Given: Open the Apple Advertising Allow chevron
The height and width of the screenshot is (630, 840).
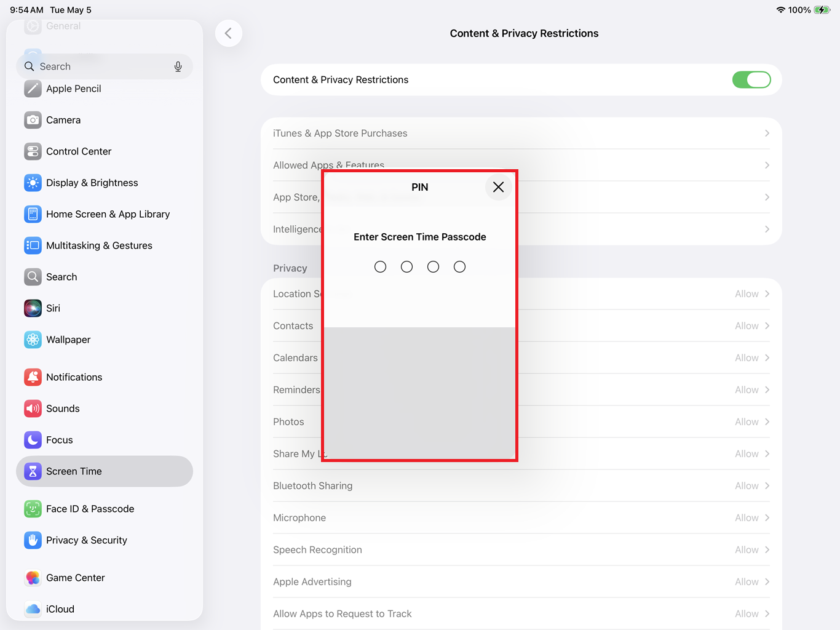Looking at the screenshot, I should 767,582.
